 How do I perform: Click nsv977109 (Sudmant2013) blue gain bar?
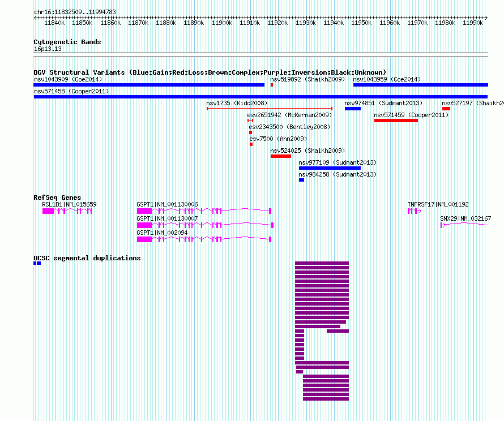(330, 168)
